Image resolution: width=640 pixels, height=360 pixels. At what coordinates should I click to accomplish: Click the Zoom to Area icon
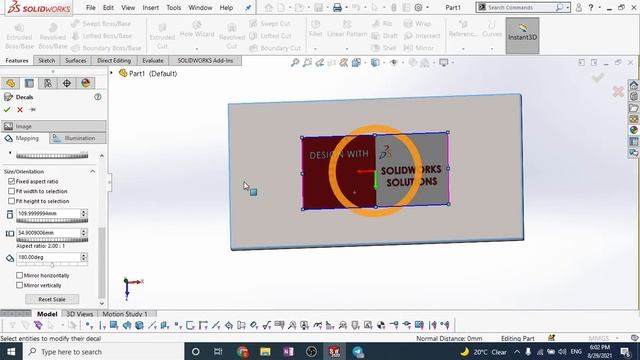[307, 62]
